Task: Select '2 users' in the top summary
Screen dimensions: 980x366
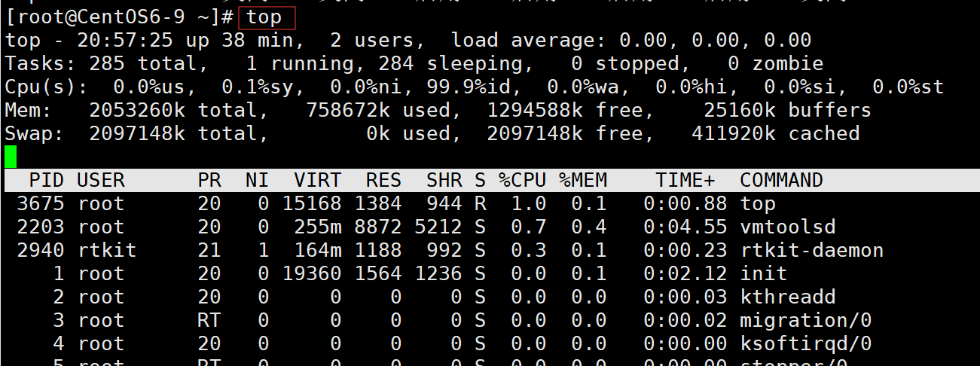Action: 372,41
